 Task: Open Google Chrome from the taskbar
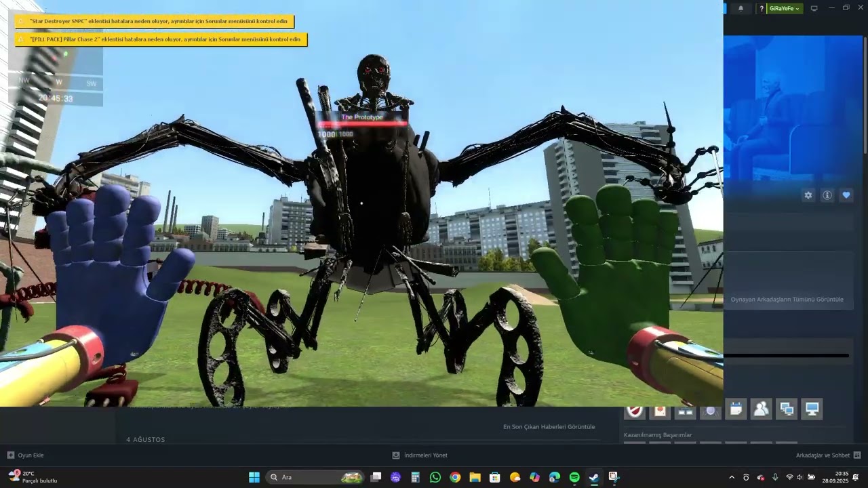click(455, 477)
